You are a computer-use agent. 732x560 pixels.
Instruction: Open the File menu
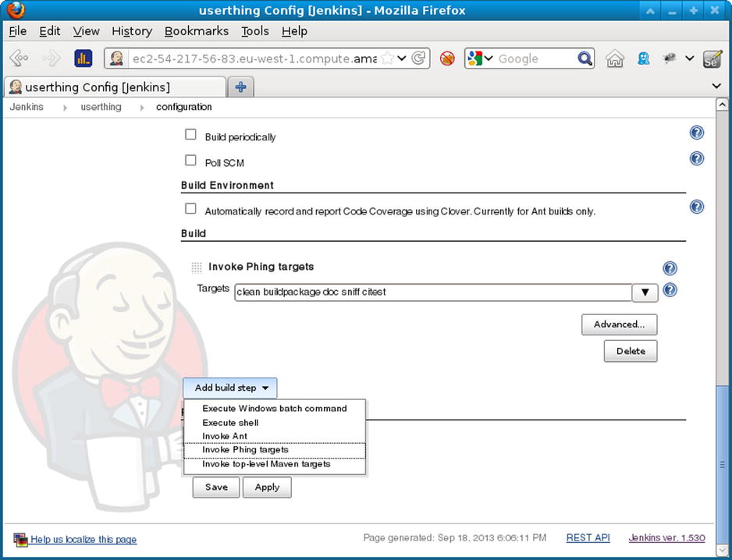(x=18, y=31)
